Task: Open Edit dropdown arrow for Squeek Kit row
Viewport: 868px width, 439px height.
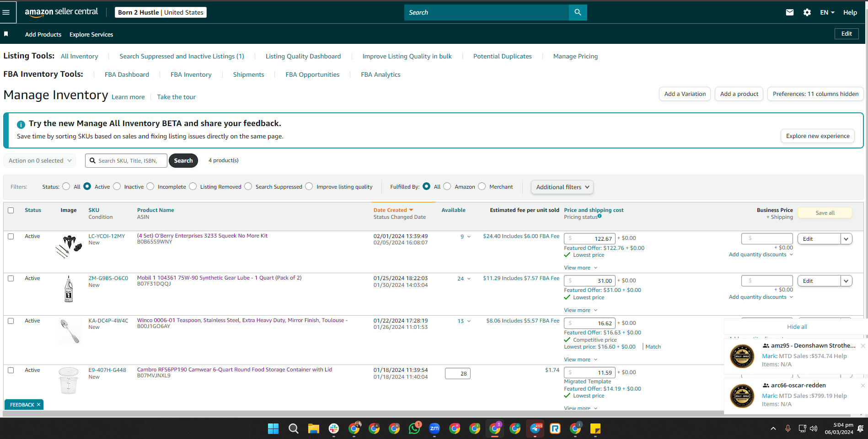Action: pos(847,239)
